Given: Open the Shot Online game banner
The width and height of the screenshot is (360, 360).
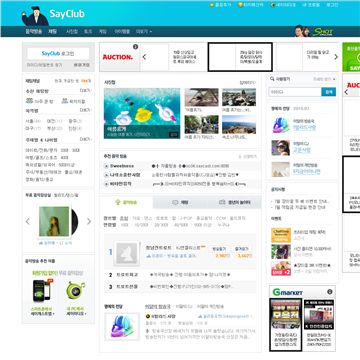Looking at the screenshot, I should (314, 31).
